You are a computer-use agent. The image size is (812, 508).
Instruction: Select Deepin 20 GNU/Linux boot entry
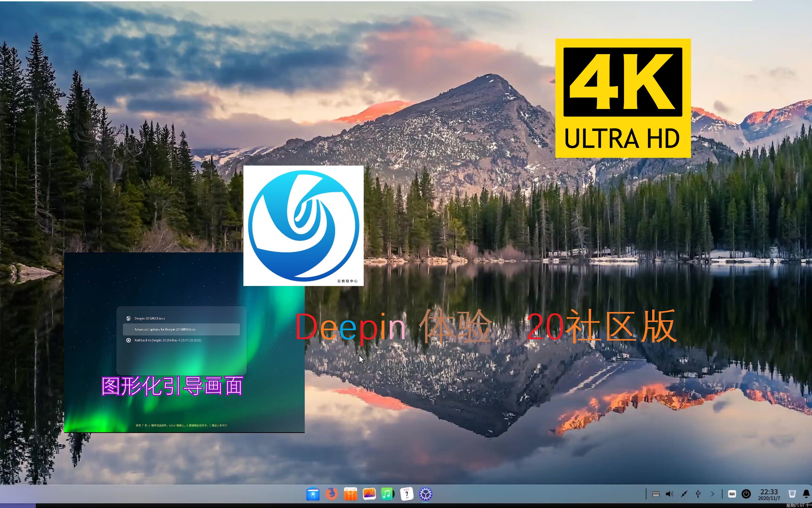(181, 318)
